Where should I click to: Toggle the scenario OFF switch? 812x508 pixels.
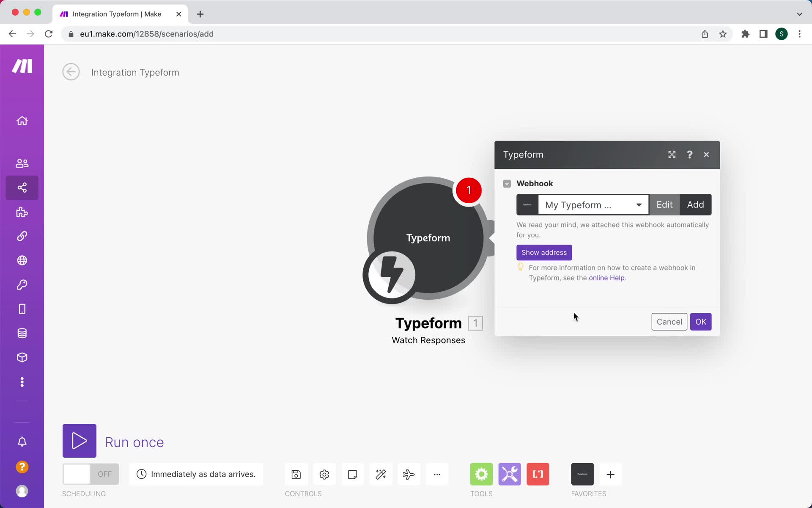coord(91,474)
